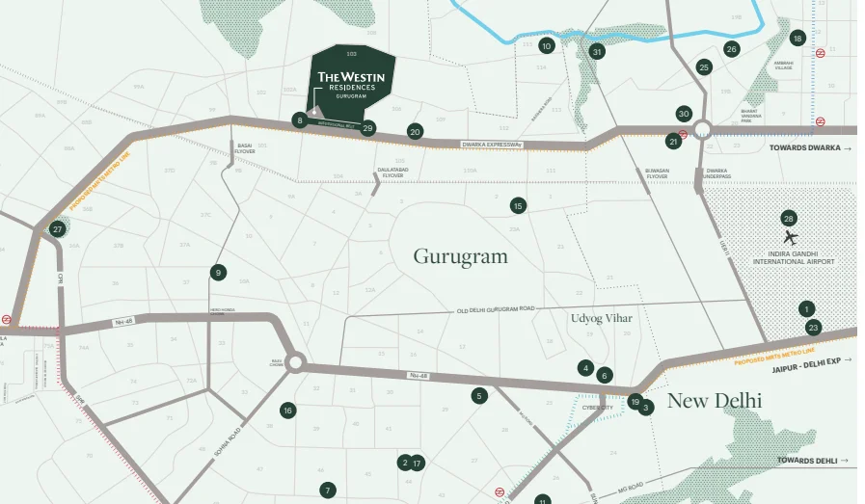The height and width of the screenshot is (504, 865).
Task: Click the Towards Delhi direction label
Action: [x=814, y=461]
